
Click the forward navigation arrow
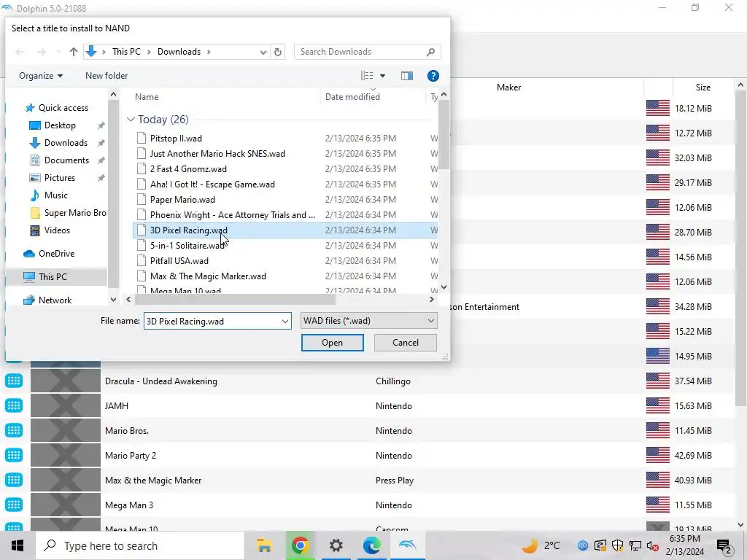42,52
